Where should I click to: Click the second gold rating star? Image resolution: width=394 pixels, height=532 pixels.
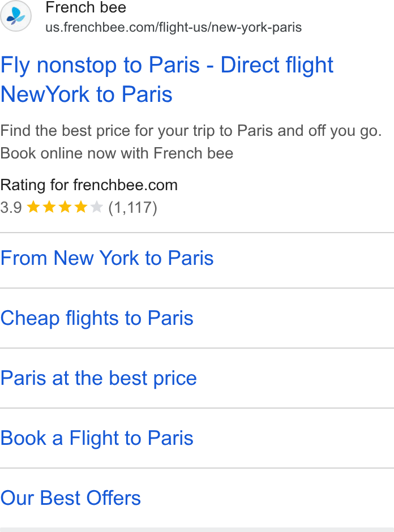pyautogui.click(x=49, y=207)
